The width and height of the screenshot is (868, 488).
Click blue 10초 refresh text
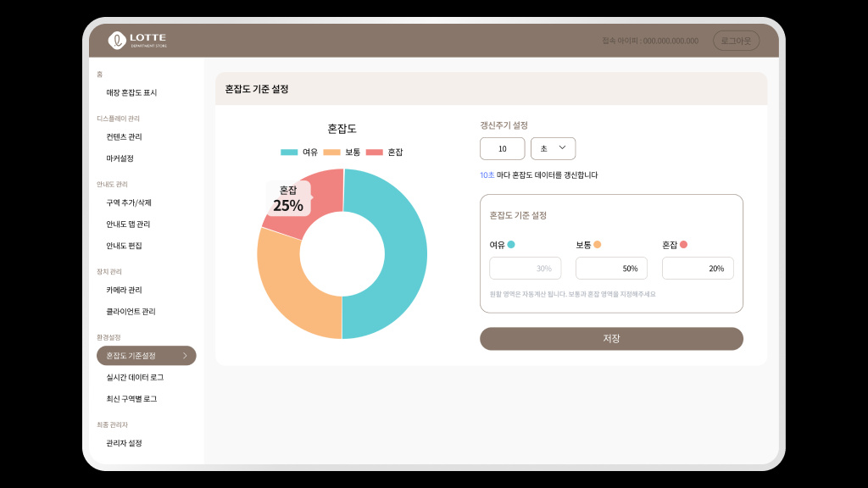[x=487, y=175]
